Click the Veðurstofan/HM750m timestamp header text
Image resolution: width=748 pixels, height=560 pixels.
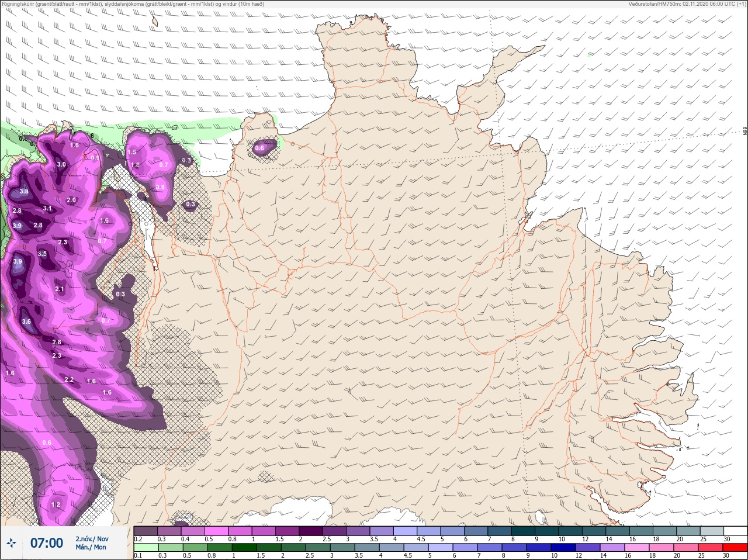(x=687, y=4)
